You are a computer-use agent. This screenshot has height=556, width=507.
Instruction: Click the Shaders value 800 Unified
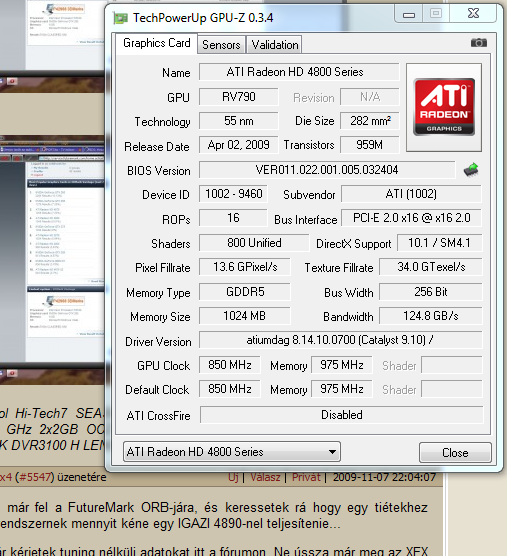coord(254,243)
